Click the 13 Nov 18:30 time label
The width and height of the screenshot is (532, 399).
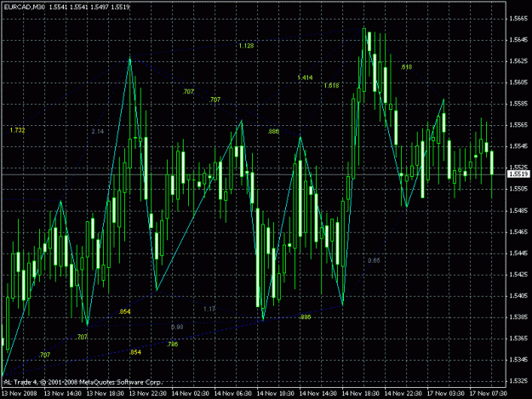point(105,394)
